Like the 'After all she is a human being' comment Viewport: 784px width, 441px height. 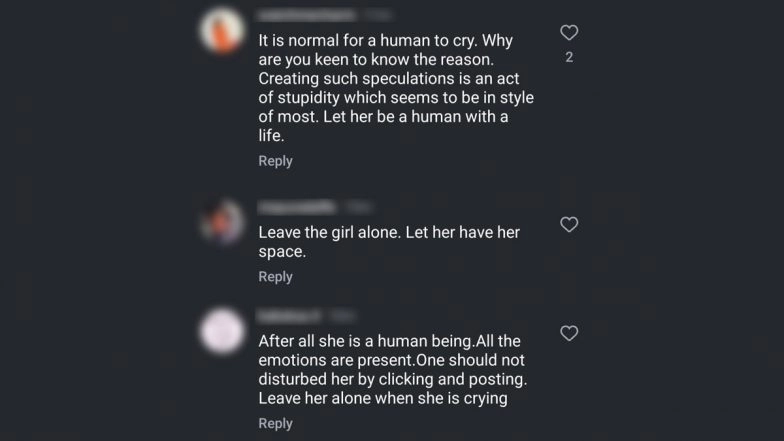[569, 333]
